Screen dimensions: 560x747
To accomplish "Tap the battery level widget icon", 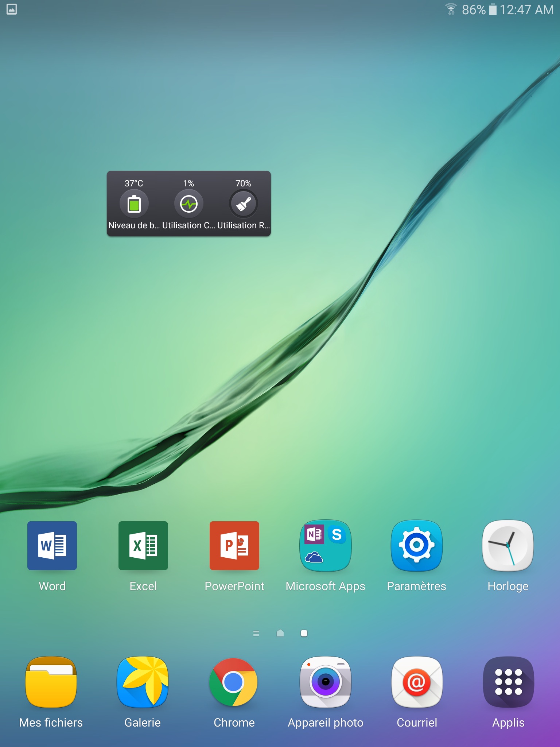I will coord(134,204).
